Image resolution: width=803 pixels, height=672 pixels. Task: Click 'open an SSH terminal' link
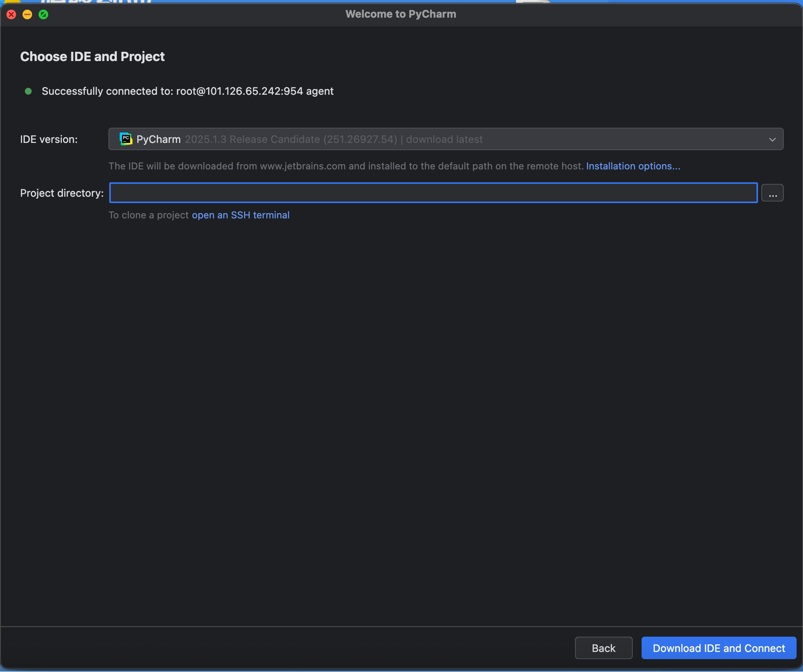click(240, 215)
